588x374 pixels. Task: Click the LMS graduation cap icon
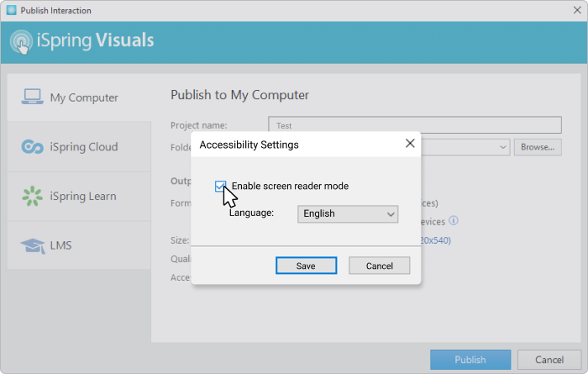coord(33,246)
